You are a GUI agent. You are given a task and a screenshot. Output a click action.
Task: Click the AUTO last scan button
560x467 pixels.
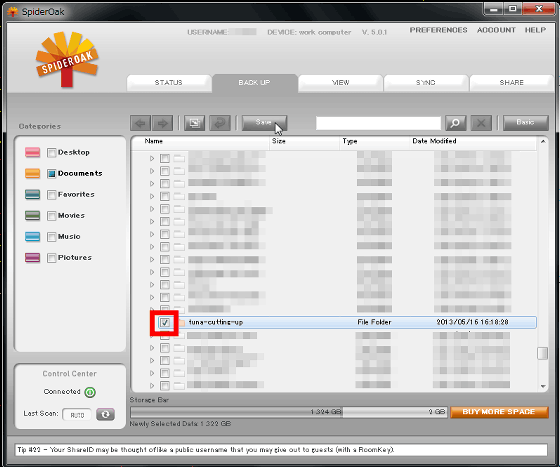pyautogui.click(x=77, y=415)
